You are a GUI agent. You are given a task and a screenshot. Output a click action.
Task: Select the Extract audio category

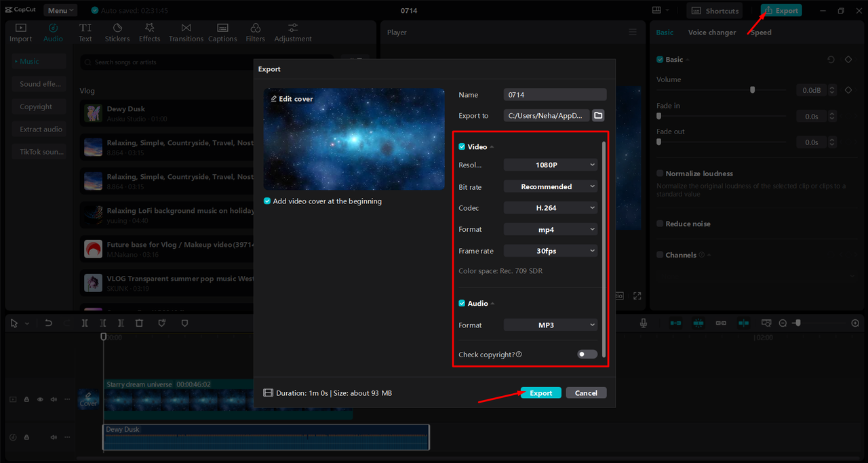pos(39,129)
